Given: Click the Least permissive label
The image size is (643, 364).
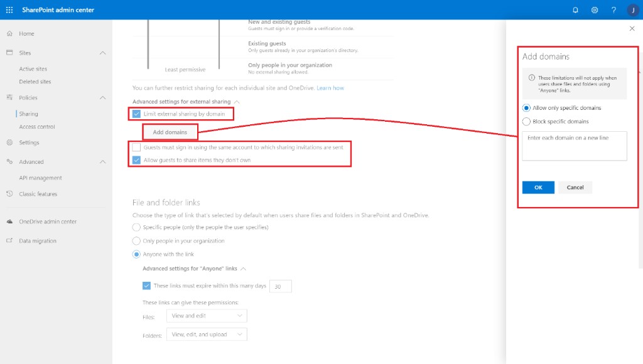Looking at the screenshot, I should click(185, 70).
